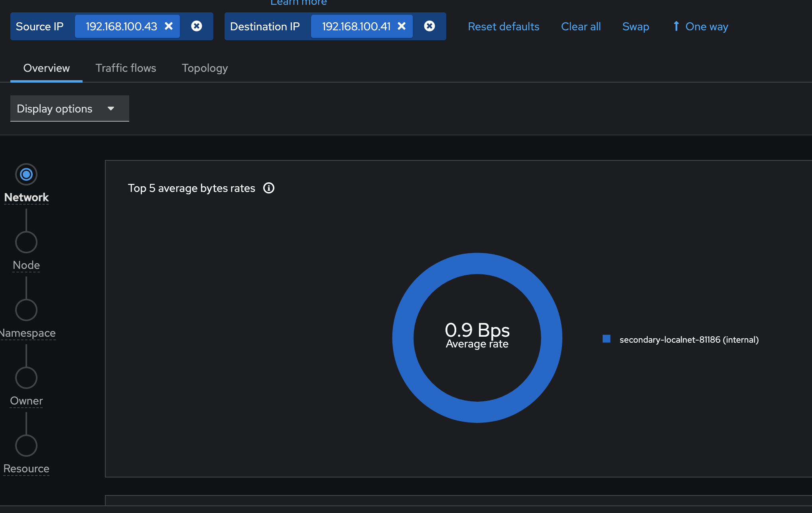This screenshot has width=812, height=513.
Task: Click the Destination IP filter label
Action: pyautogui.click(x=265, y=26)
